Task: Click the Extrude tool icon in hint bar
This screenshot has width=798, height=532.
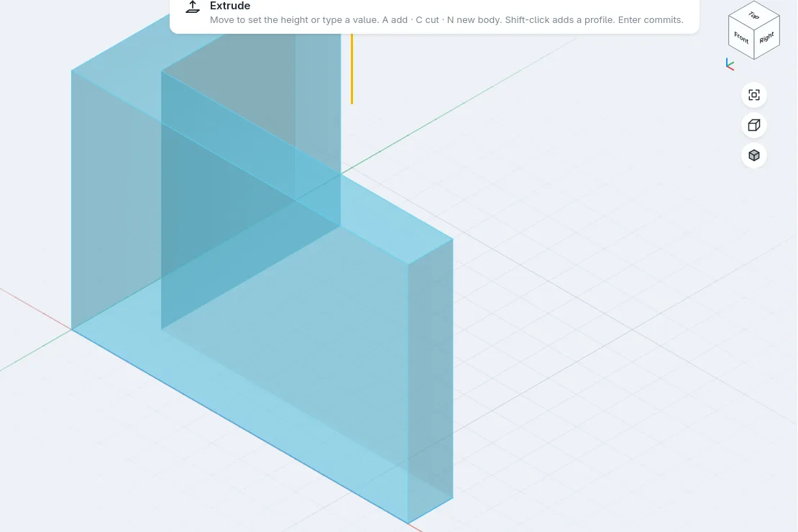Action: tap(193, 7)
